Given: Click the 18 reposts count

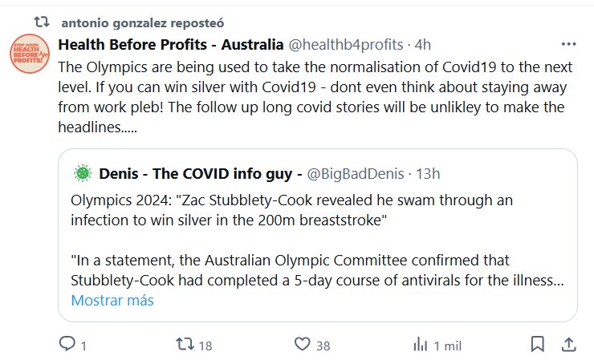Looking at the screenshot, I should pos(205,346).
